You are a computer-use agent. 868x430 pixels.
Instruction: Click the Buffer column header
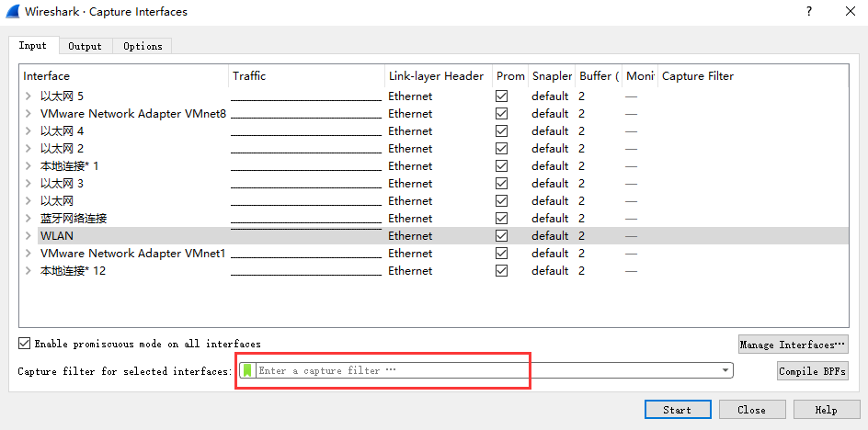click(x=599, y=76)
